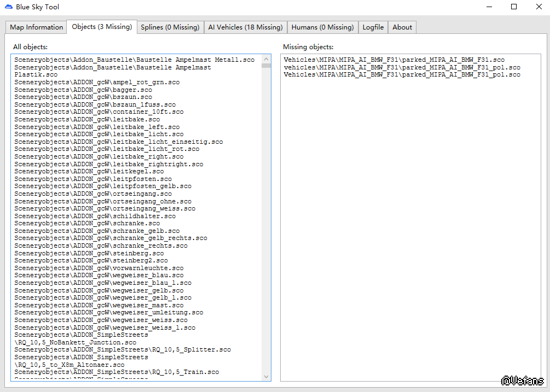Pick the Baustelle Ampelmast Metall.sco entry
This screenshot has width=550, height=392.
coord(134,60)
